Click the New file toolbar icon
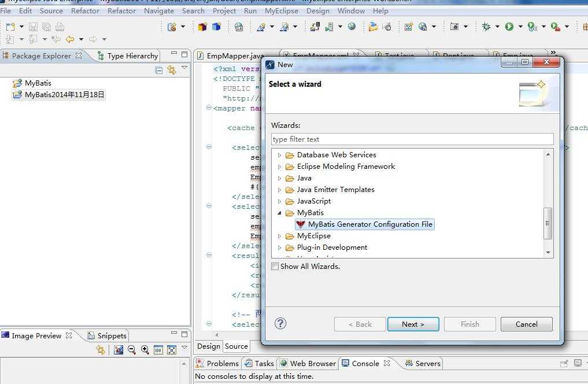The height and width of the screenshot is (384, 588). pyautogui.click(x=10, y=27)
